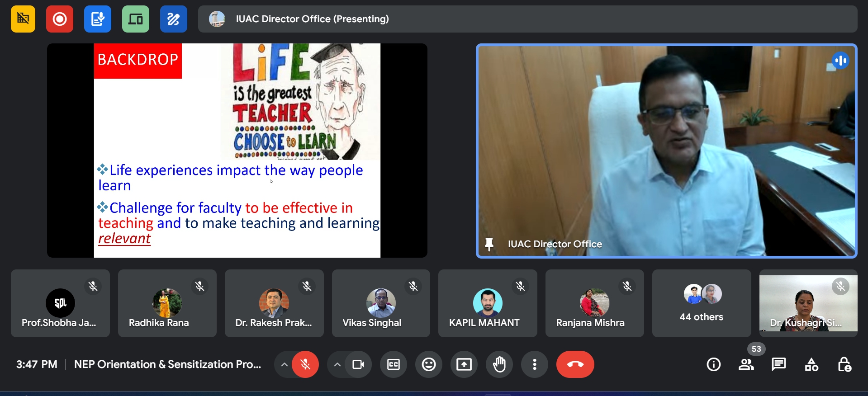Screen dimensions: 868x396
Task: Open the three-dot more options menu
Action: point(535,364)
